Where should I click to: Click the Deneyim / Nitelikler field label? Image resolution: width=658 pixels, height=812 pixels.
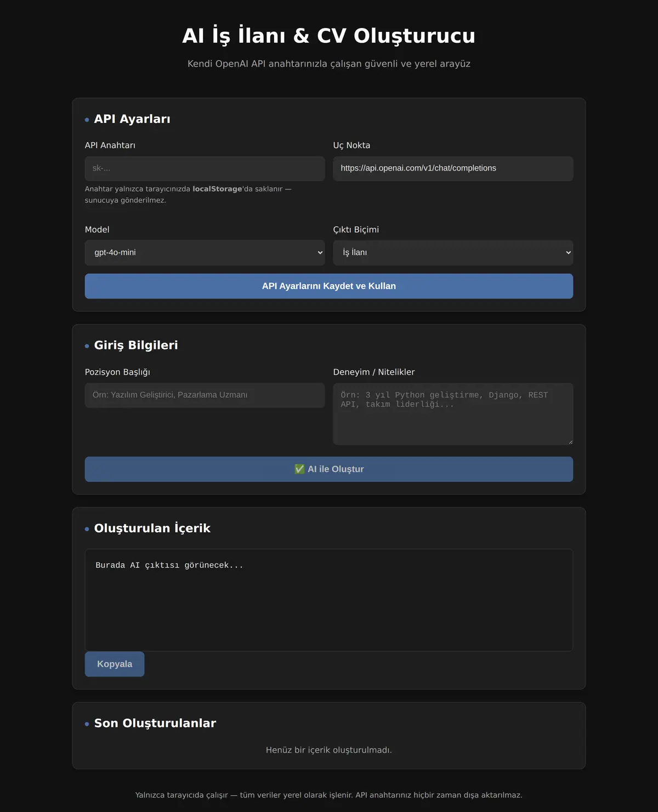click(374, 372)
